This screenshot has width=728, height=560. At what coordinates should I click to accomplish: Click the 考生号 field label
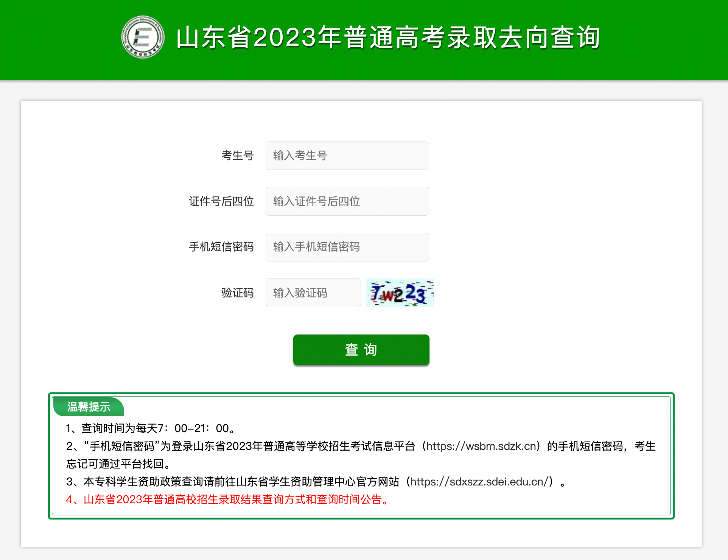click(x=238, y=156)
